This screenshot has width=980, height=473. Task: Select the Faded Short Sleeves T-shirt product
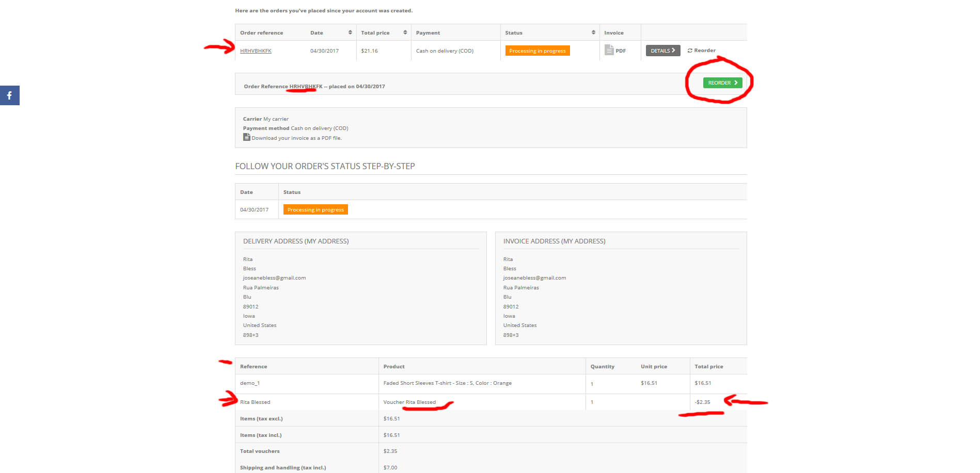448,383
